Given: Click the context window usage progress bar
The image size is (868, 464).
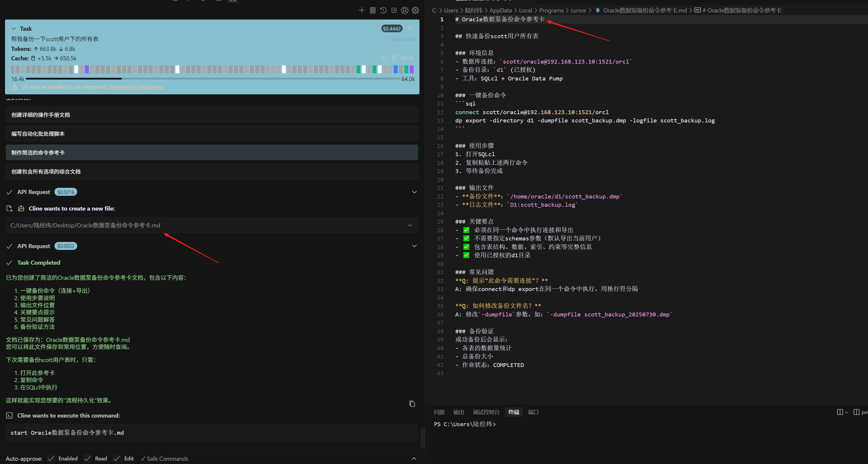Looking at the screenshot, I should point(213,79).
